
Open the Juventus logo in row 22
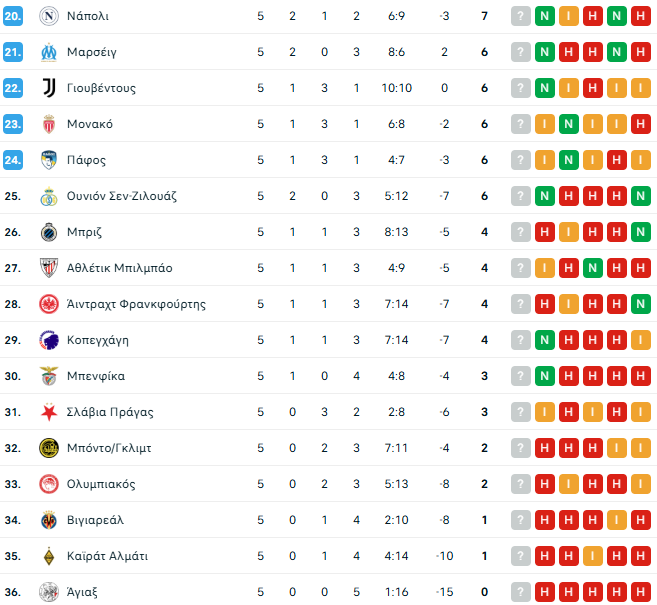(x=48, y=88)
